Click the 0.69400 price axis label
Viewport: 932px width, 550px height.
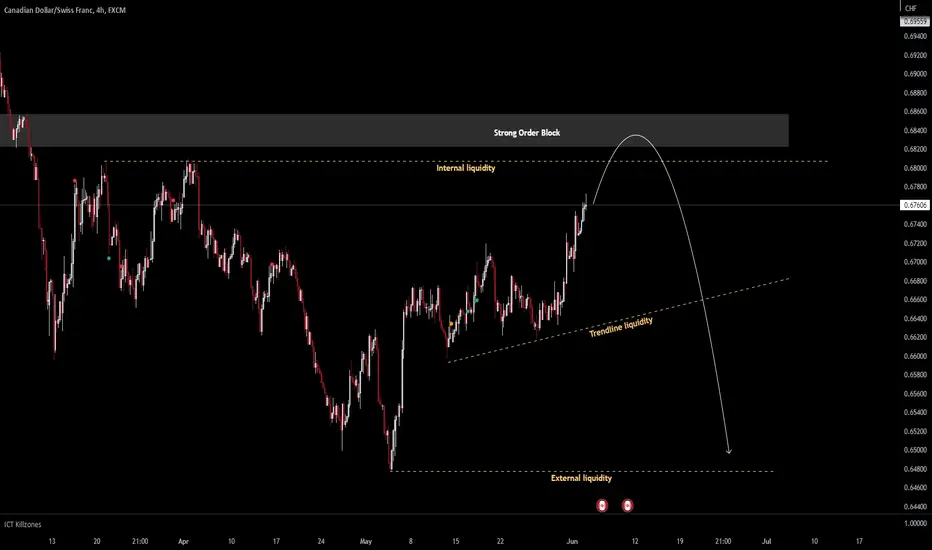tap(915, 36)
